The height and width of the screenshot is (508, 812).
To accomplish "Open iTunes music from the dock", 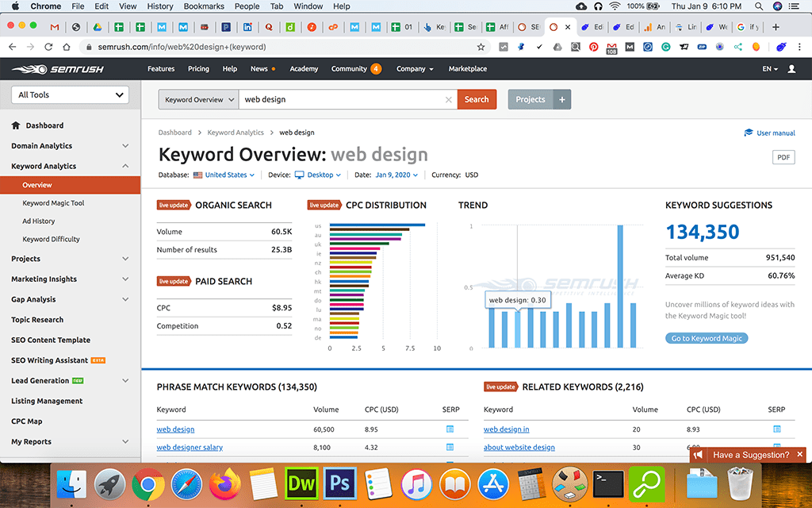I will (416, 484).
